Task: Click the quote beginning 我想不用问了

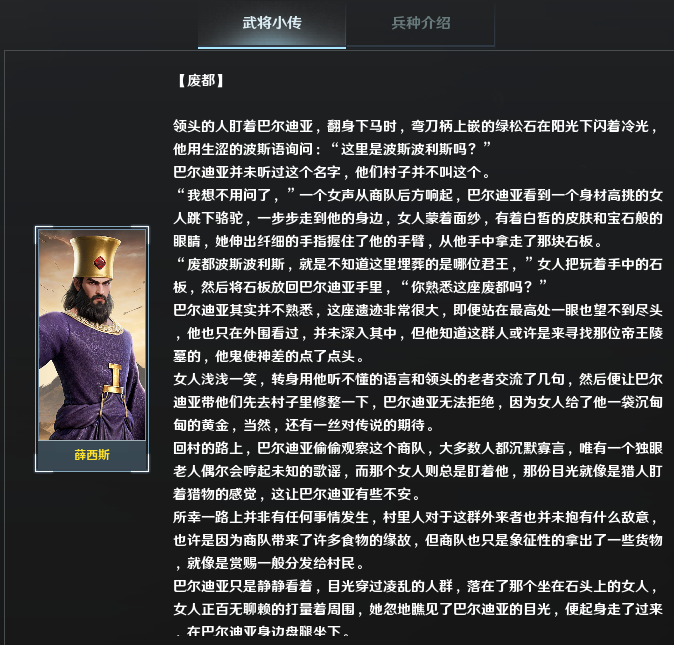Action: [x=417, y=218]
